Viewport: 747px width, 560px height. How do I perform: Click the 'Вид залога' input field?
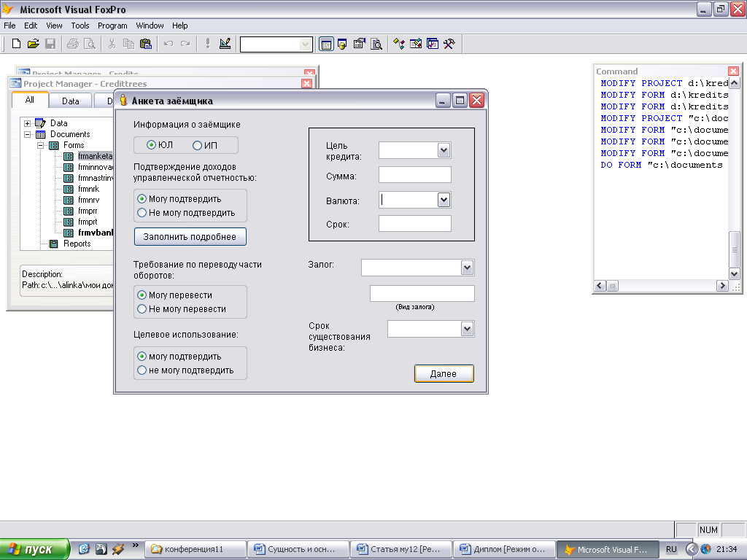[422, 293]
